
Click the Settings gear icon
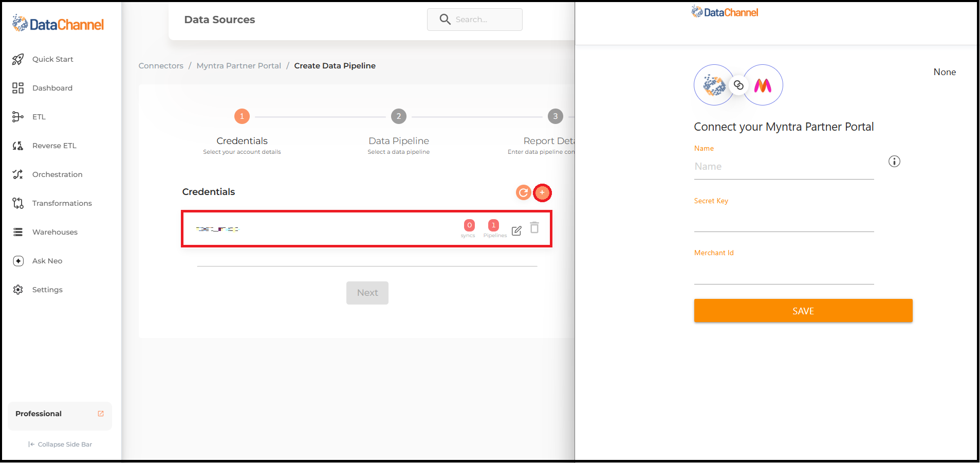pyautogui.click(x=18, y=290)
